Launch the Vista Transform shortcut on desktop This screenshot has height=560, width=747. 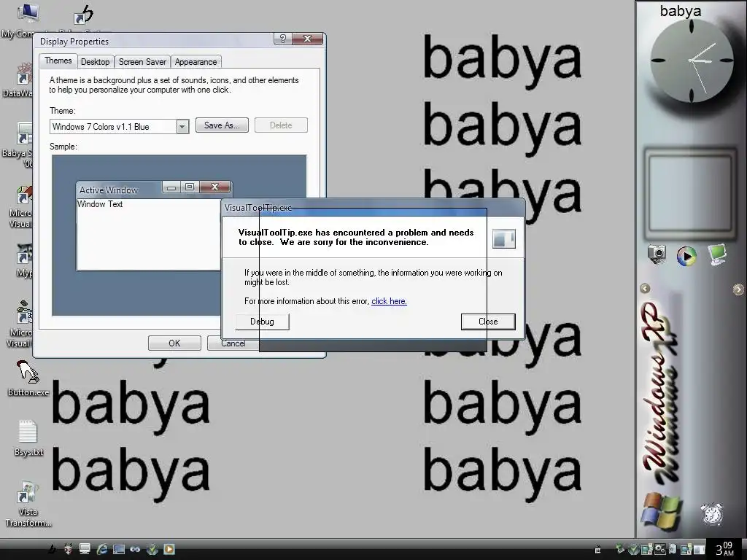[x=28, y=504]
